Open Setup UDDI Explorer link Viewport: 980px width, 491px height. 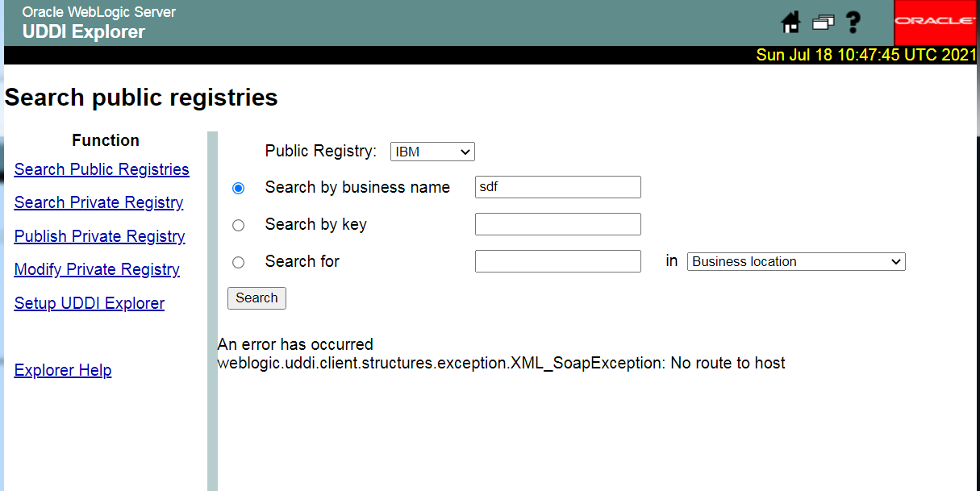point(90,303)
